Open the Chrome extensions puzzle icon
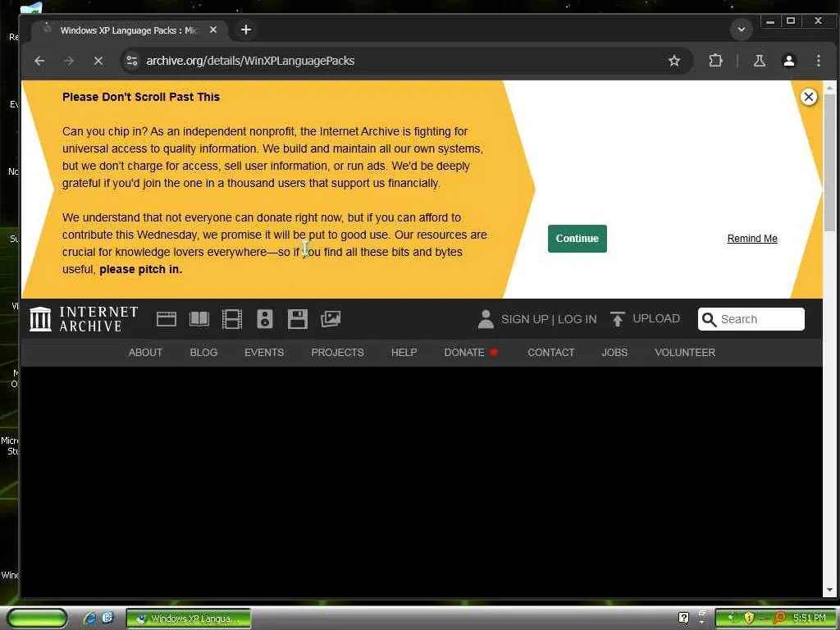 click(x=715, y=61)
